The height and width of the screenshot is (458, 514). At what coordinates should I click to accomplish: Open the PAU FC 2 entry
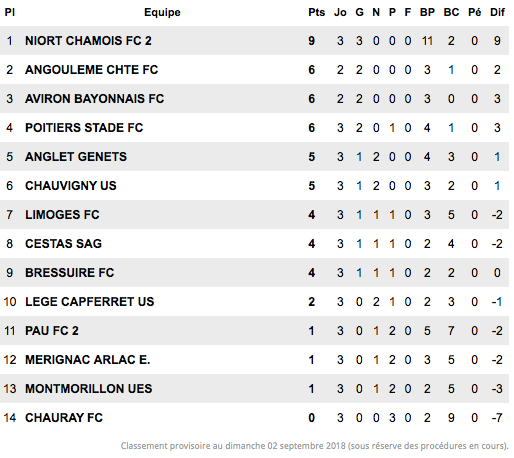(52, 331)
